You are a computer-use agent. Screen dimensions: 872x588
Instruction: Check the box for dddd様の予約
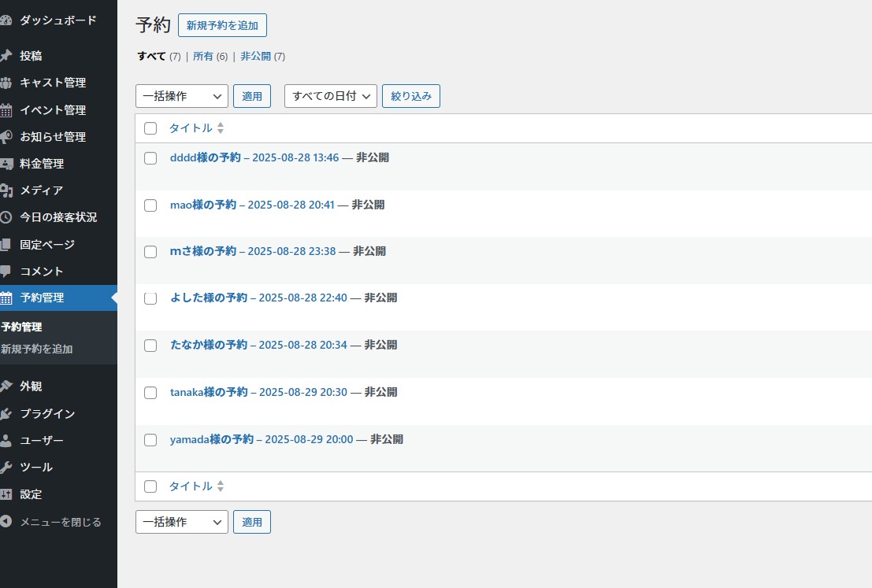[x=150, y=158]
